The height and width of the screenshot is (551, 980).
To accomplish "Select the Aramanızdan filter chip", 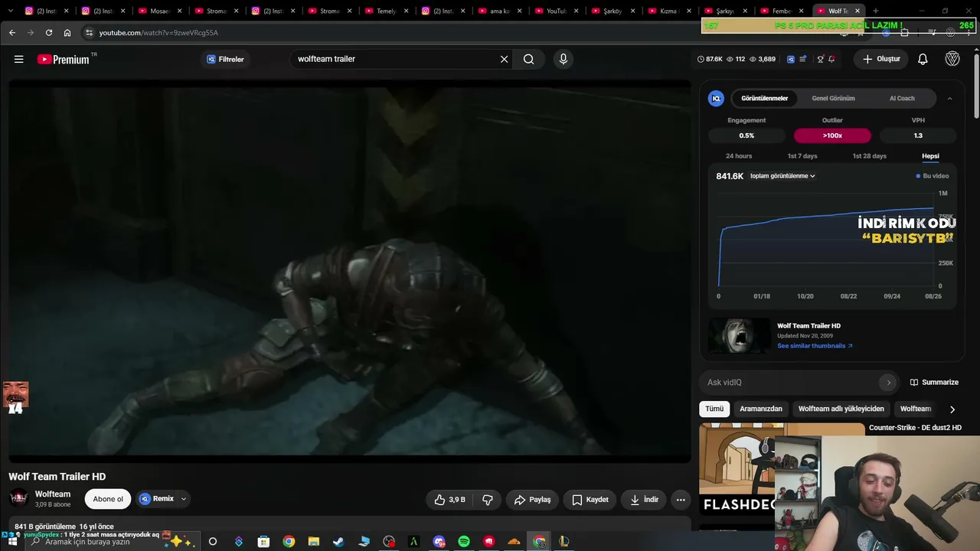I will 761,409.
